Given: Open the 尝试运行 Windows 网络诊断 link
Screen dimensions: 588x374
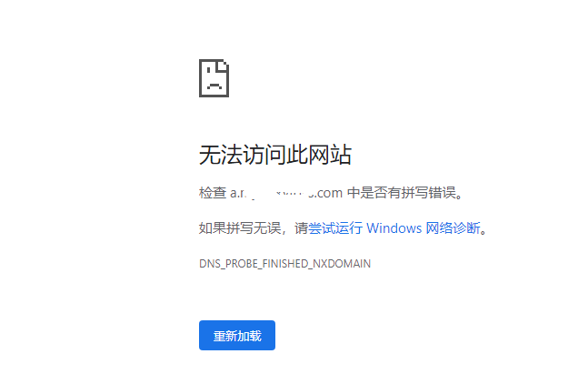Looking at the screenshot, I should [x=394, y=227].
